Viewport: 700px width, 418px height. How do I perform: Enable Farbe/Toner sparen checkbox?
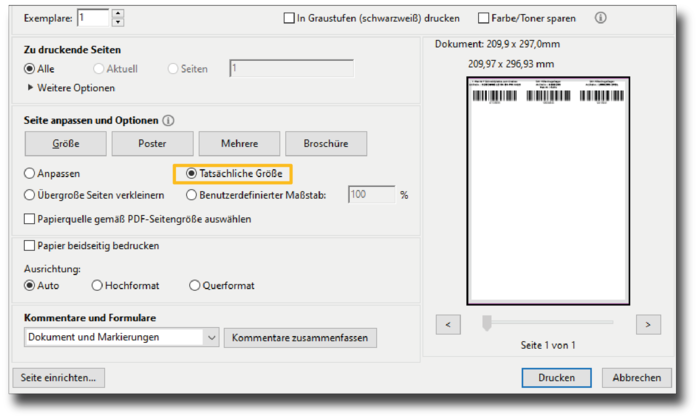pos(483,18)
